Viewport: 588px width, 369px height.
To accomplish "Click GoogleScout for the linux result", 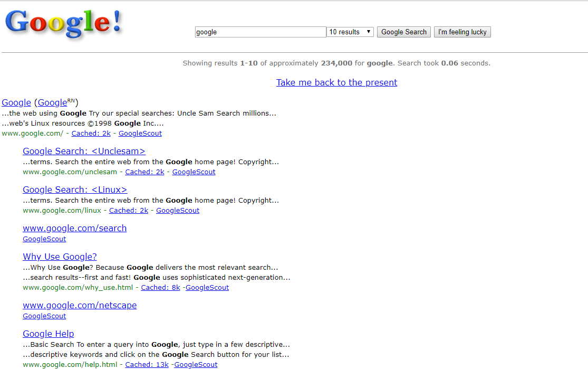I will pyautogui.click(x=178, y=211).
